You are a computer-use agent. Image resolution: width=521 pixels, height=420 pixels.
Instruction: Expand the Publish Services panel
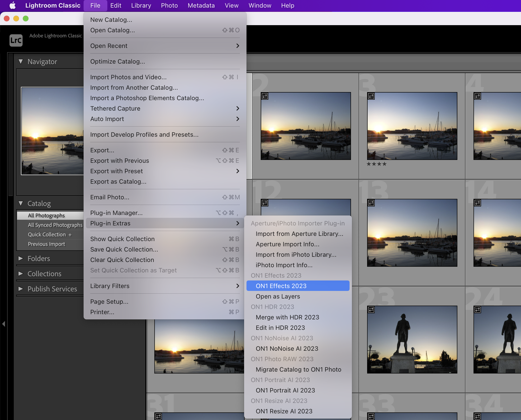point(21,289)
